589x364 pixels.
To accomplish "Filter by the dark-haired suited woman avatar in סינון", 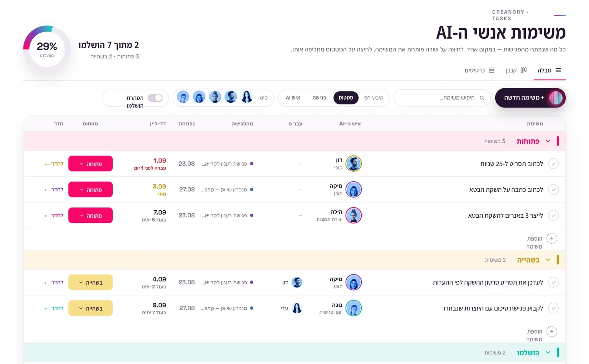I will pyautogui.click(x=247, y=97).
